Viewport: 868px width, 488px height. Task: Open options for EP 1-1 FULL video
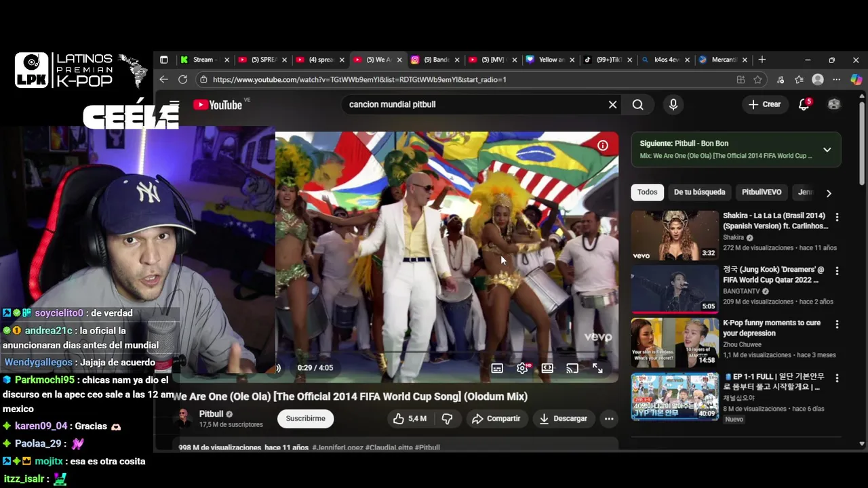(837, 378)
